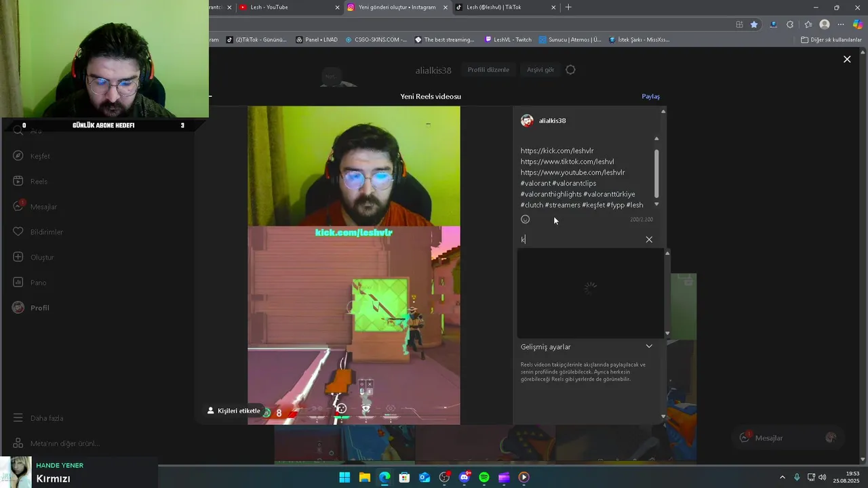Clear the location search field
The height and width of the screenshot is (488, 868).
tap(649, 239)
